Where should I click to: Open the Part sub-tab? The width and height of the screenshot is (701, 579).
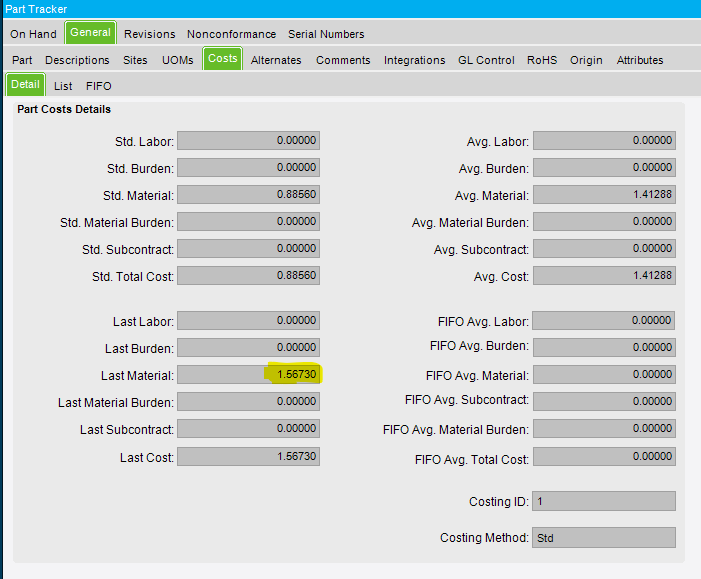[x=22, y=60]
